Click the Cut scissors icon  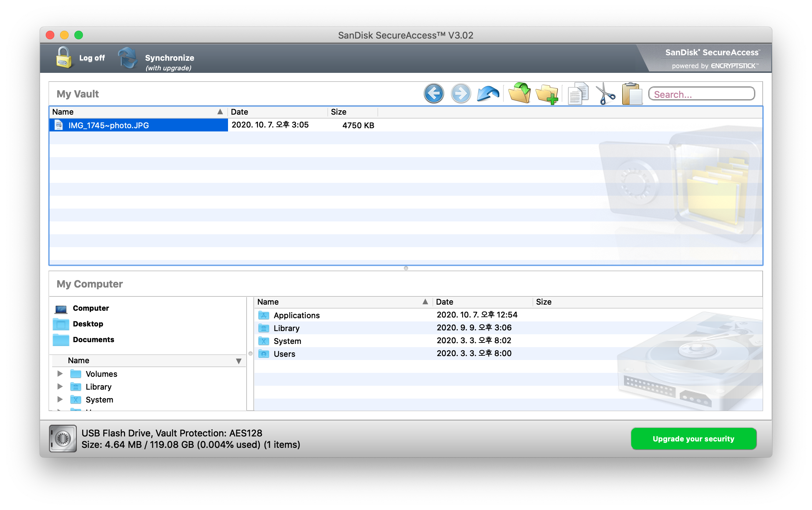click(605, 94)
